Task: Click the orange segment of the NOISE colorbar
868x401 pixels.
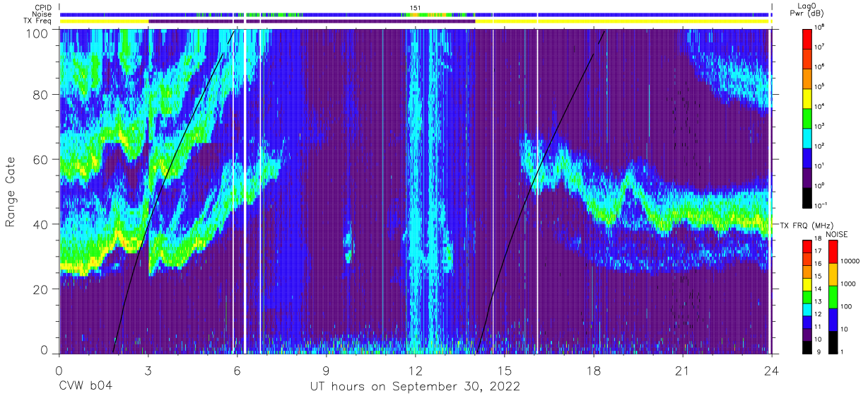Action: (x=832, y=274)
